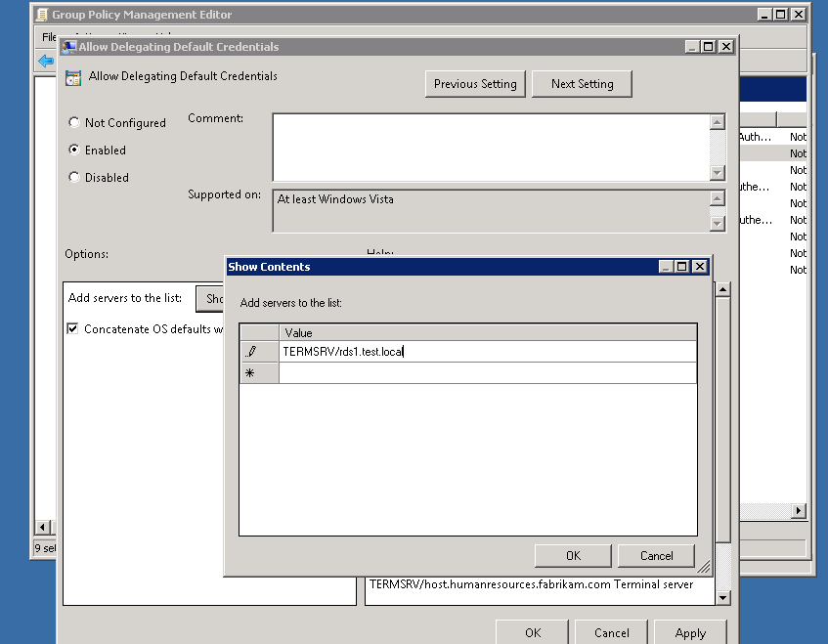Click Cancel in Show Contents dialog
Image resolution: width=828 pixels, height=644 pixels.
(x=656, y=556)
